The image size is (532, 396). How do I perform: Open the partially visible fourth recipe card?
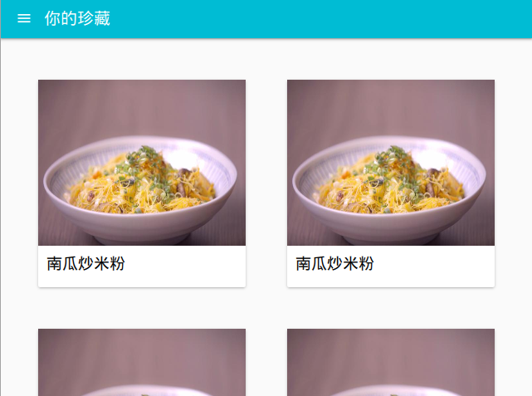tap(391, 362)
